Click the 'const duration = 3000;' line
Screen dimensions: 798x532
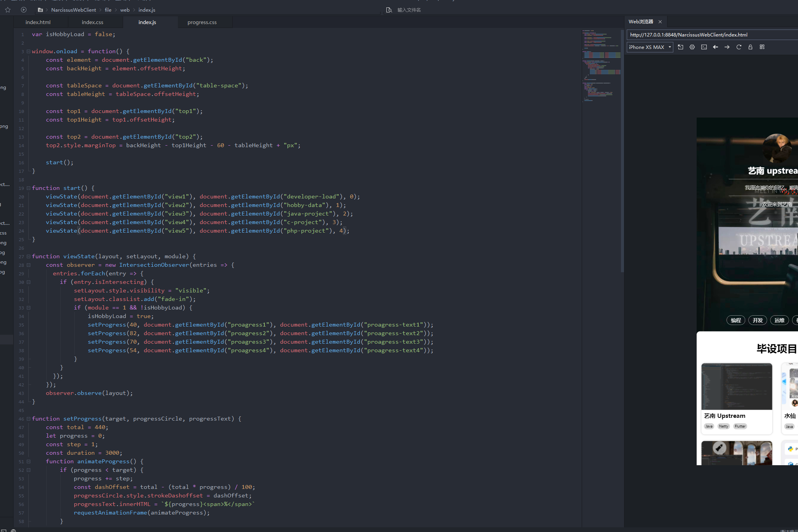point(84,453)
